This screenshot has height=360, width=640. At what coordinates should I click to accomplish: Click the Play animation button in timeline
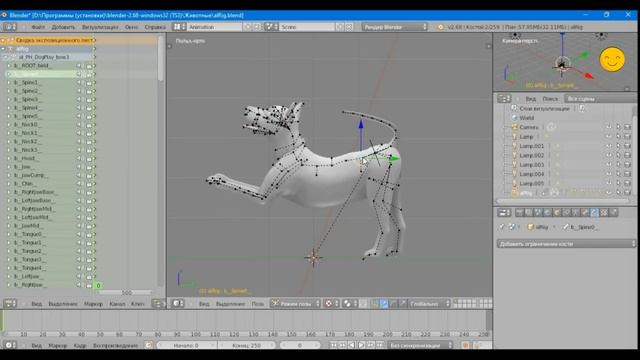[x=361, y=345]
